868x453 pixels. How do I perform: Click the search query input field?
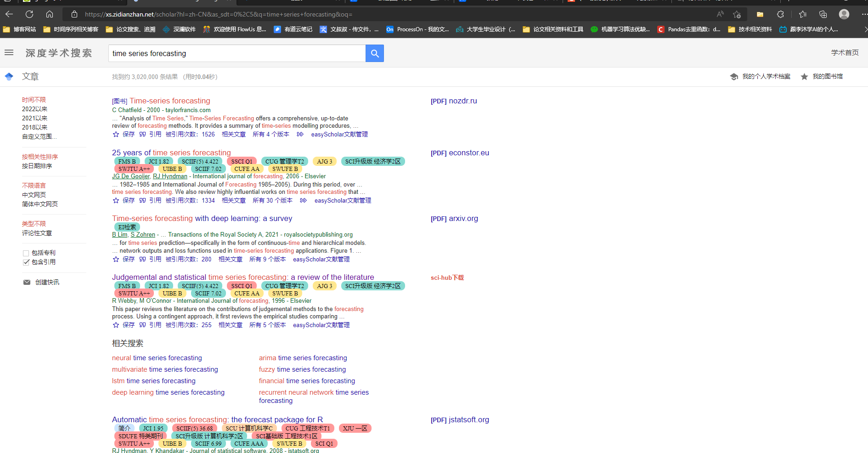[237, 53]
